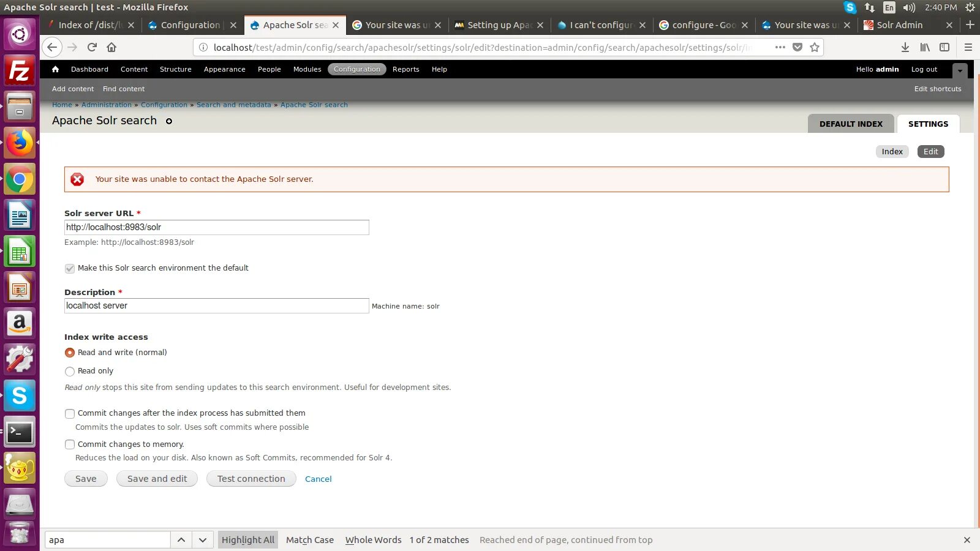The width and height of the screenshot is (980, 551).
Task: Click the Drupal home icon in admin bar
Action: pos(55,69)
